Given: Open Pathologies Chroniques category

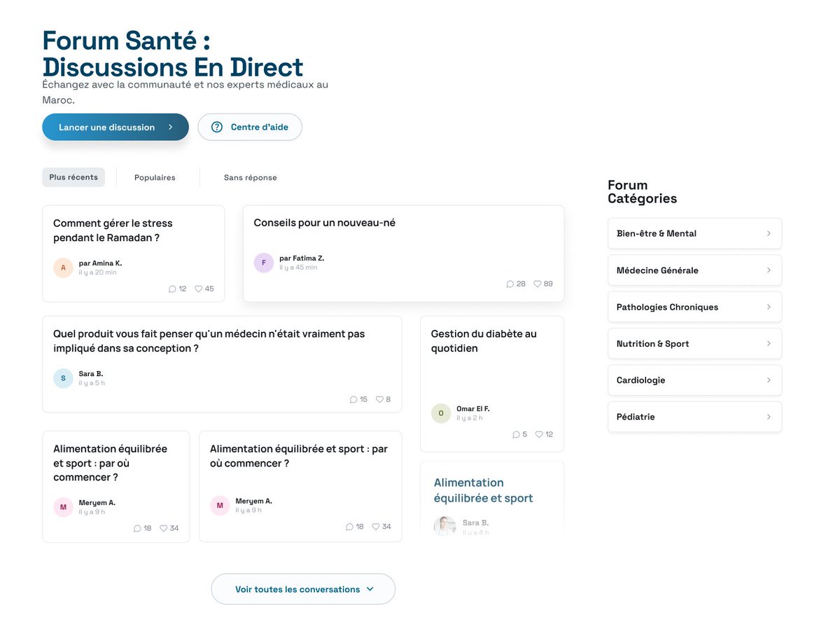Looking at the screenshot, I should coord(694,307).
